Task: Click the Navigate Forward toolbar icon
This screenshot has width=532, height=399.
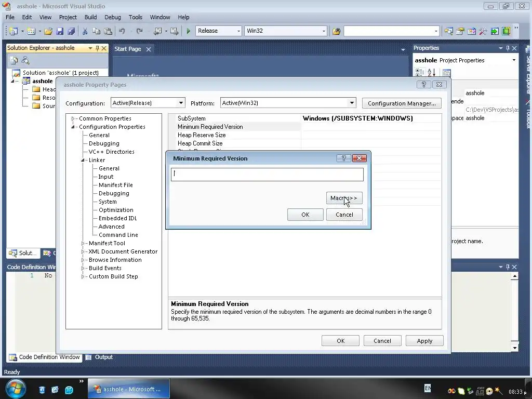Action: point(175,31)
